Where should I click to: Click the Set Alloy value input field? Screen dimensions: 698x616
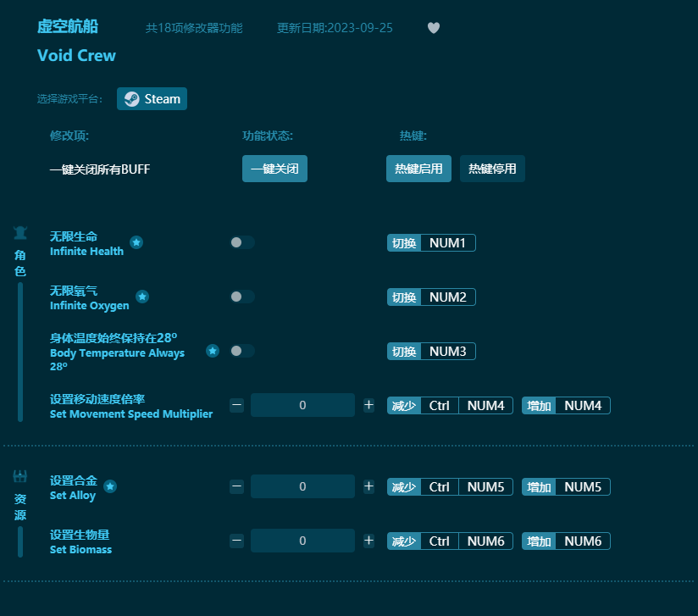[x=302, y=486]
